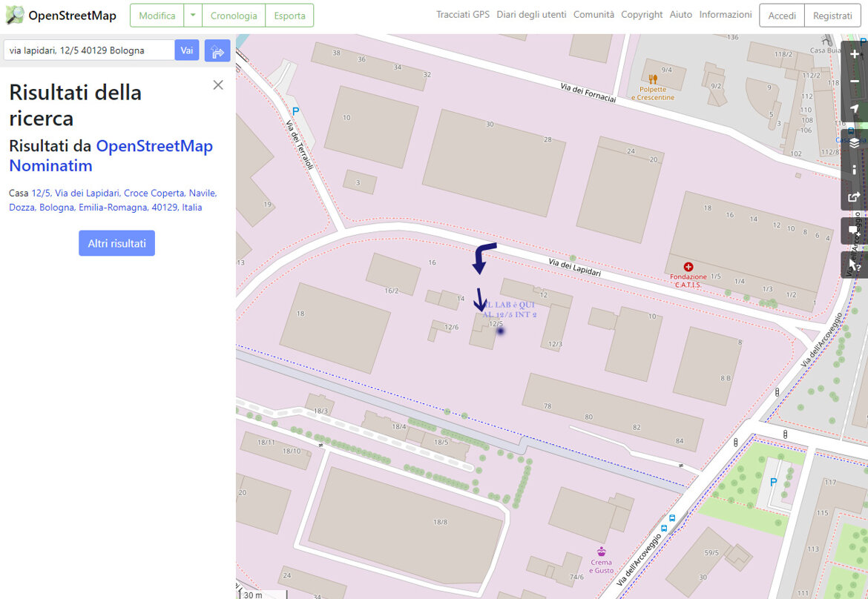This screenshot has width=868, height=599.
Task: Click the address search input field
Action: coord(89,50)
